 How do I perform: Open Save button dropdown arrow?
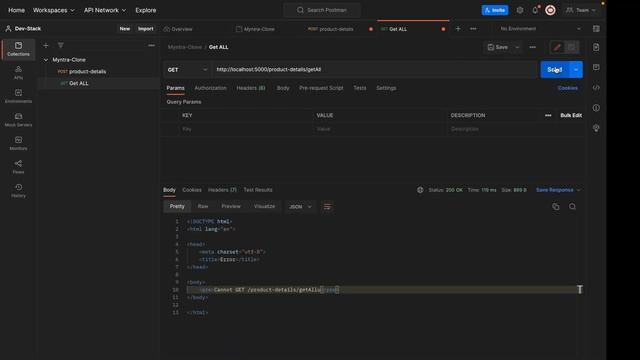pos(517,47)
